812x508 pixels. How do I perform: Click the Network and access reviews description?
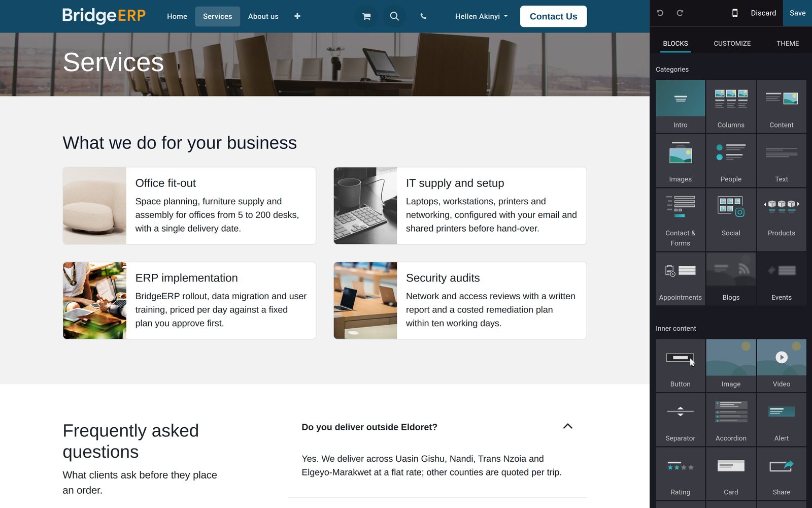pyautogui.click(x=490, y=309)
